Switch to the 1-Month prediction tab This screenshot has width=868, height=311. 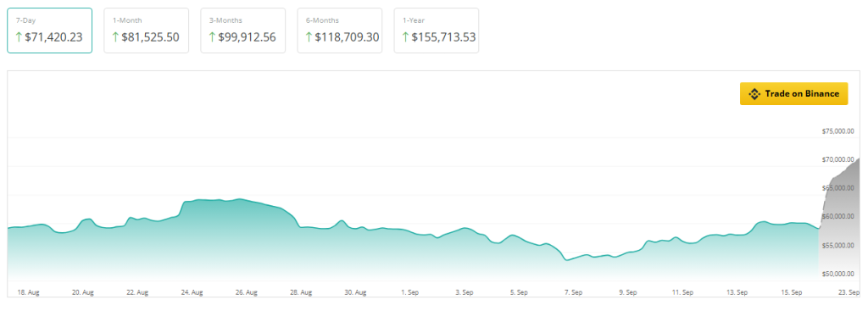tap(146, 31)
